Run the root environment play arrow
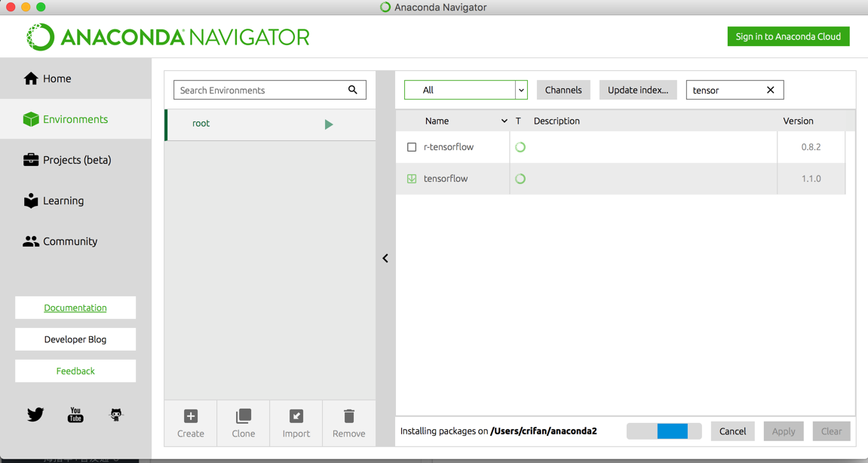This screenshot has height=463, width=868. point(329,124)
